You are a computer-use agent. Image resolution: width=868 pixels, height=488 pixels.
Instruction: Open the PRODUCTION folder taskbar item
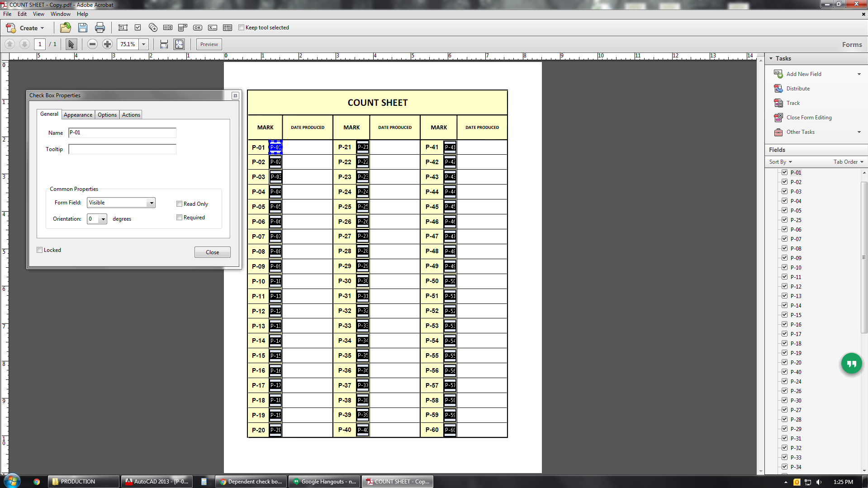click(83, 481)
